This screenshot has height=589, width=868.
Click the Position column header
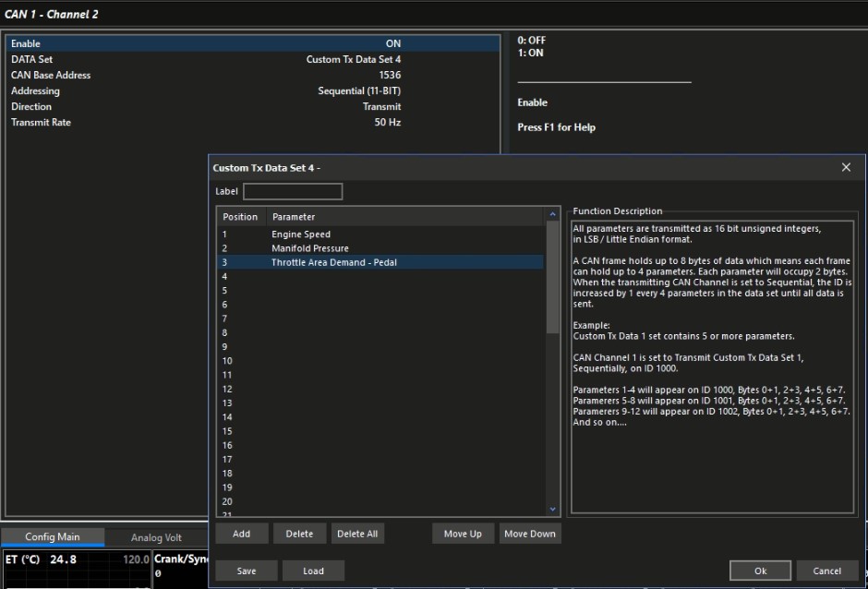coord(240,216)
